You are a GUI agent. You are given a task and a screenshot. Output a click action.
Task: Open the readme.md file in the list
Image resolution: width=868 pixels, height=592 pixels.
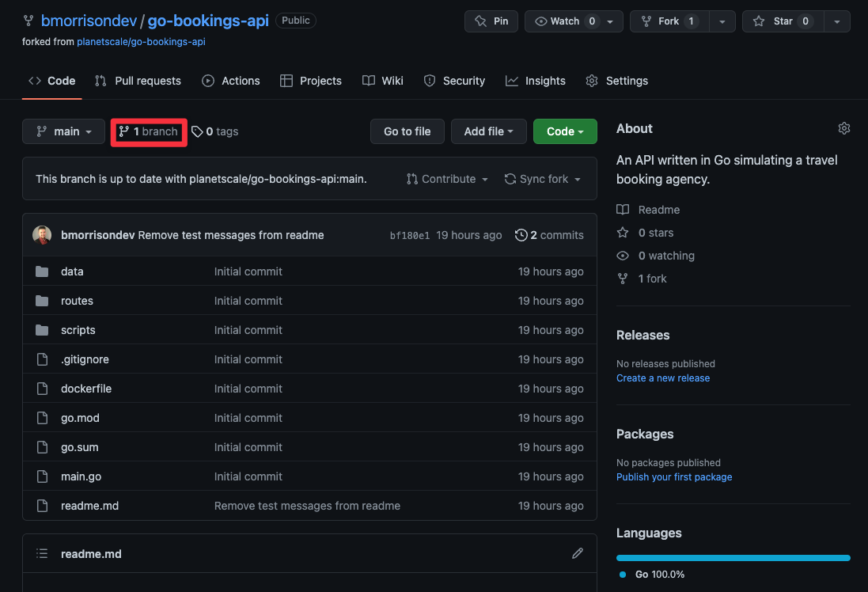(x=89, y=506)
